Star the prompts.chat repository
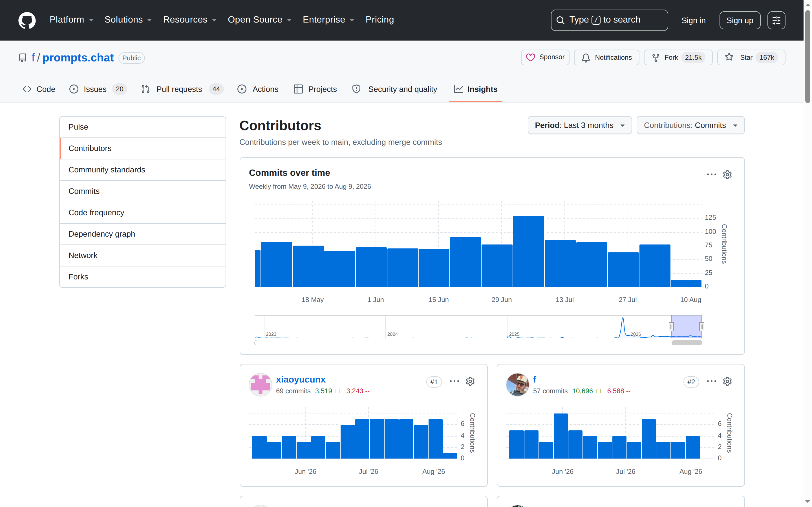Screen dimensions: 812x507 751,57
